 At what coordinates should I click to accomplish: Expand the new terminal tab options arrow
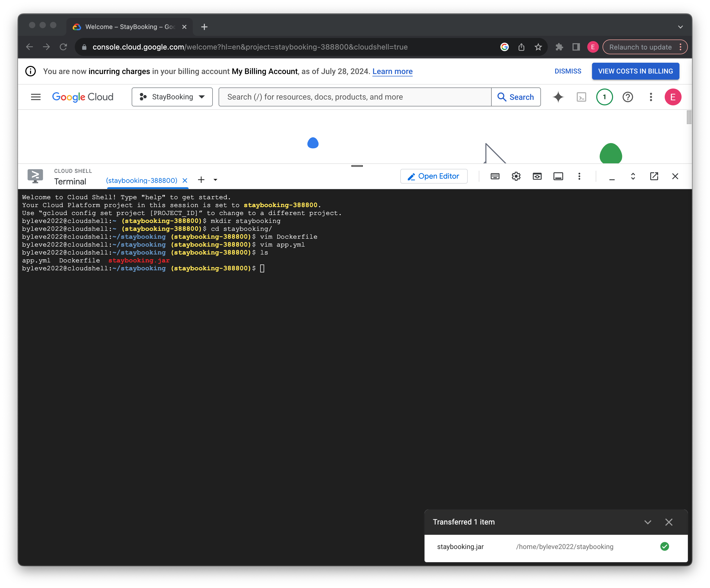[x=215, y=180]
